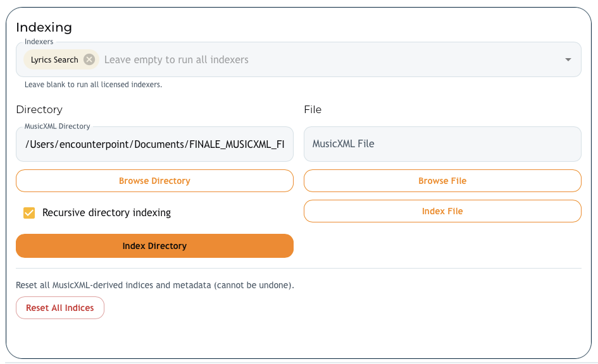Click the Indexing section heading
Image resolution: width=598 pixels, height=364 pixels.
[x=44, y=27]
